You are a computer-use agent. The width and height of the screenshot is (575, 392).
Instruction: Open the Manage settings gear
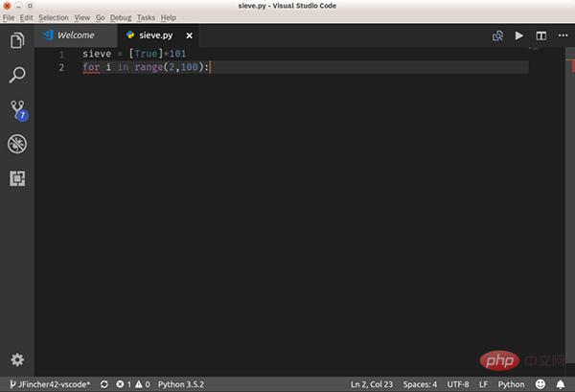[17, 359]
